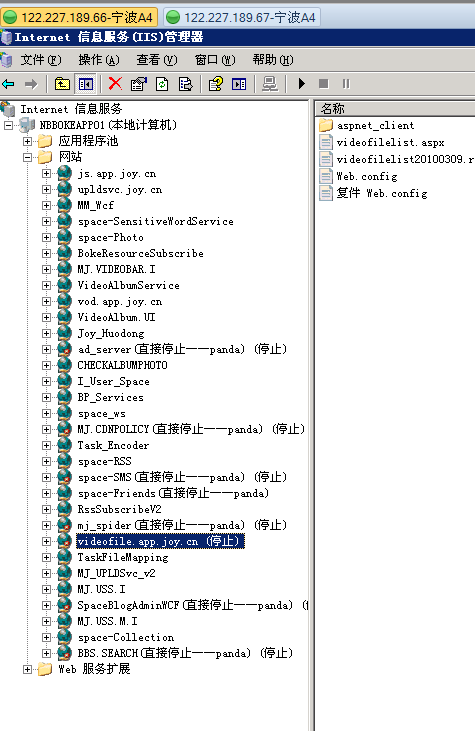Click the Up One Level folder icon
This screenshot has height=731, width=475.
click(62, 84)
